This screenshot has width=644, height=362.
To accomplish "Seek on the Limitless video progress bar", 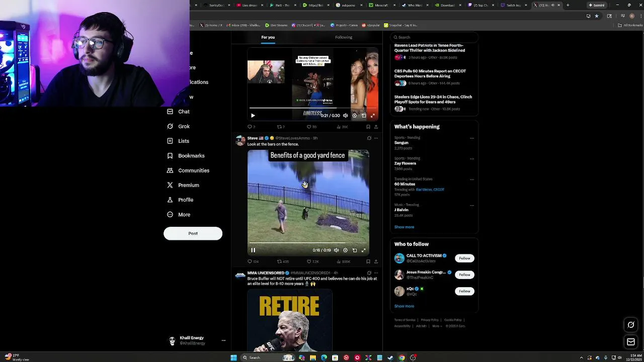I will coord(312,108).
